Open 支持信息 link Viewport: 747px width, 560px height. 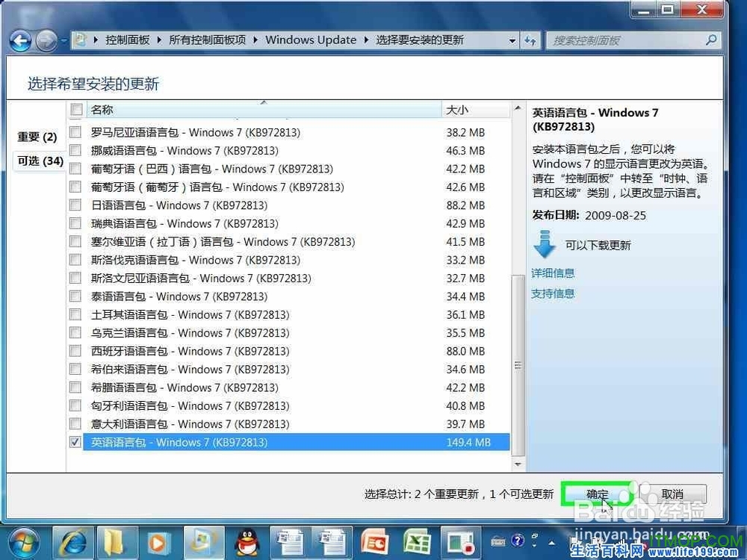click(x=553, y=293)
